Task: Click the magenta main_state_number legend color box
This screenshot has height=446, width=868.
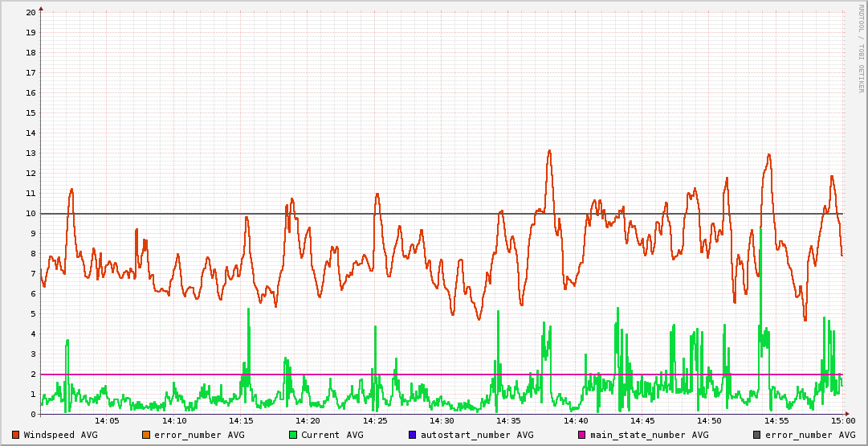Action: (582, 435)
